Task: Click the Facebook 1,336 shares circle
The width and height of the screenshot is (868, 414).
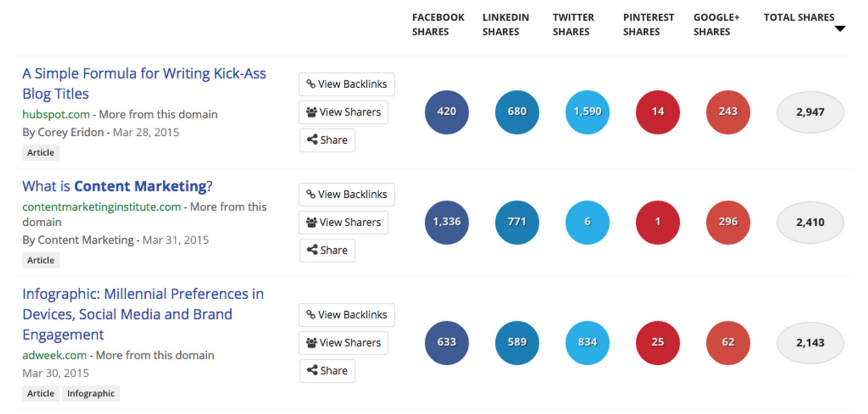Action: coord(446,222)
